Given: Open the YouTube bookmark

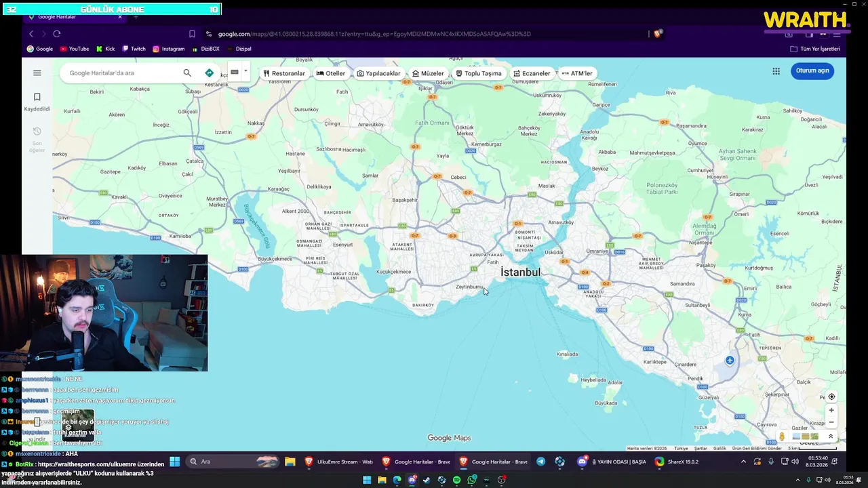Looking at the screenshot, I should coord(75,49).
